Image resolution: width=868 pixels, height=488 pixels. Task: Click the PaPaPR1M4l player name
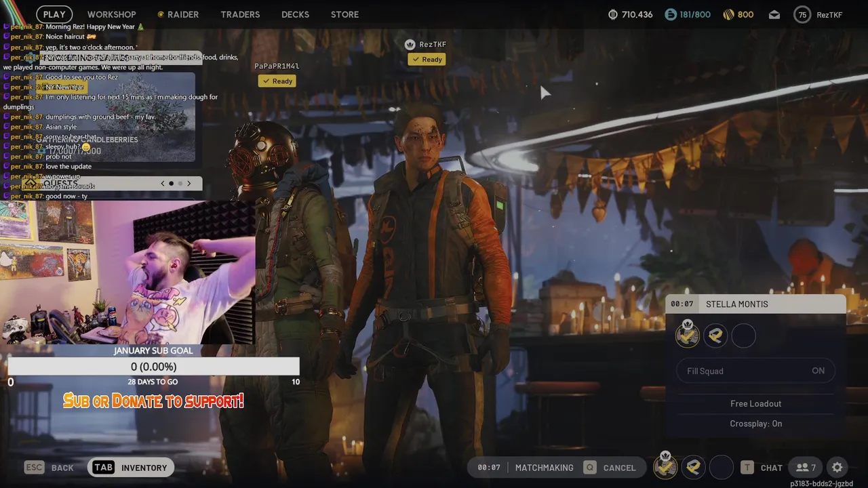tap(277, 66)
